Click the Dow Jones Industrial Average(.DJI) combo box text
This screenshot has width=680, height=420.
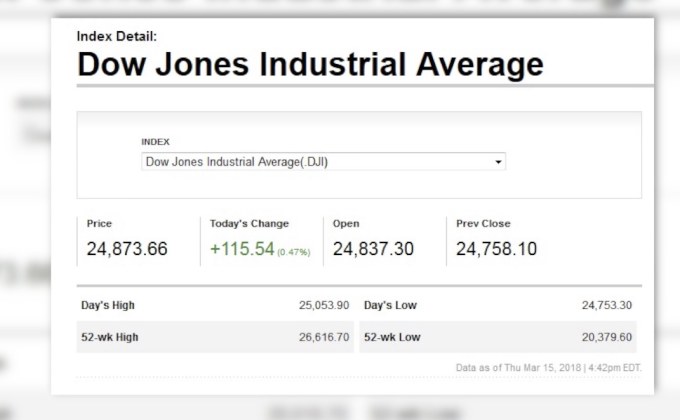(x=236, y=161)
